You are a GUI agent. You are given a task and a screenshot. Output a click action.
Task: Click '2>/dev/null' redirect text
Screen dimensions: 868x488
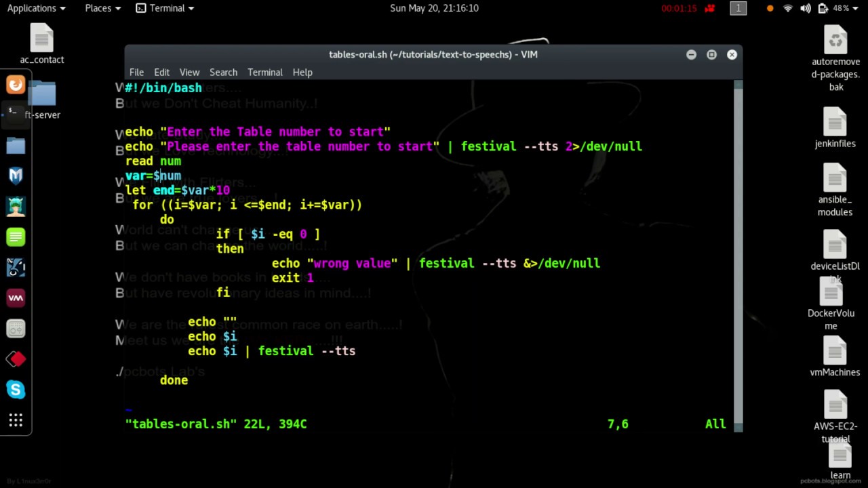coord(604,146)
